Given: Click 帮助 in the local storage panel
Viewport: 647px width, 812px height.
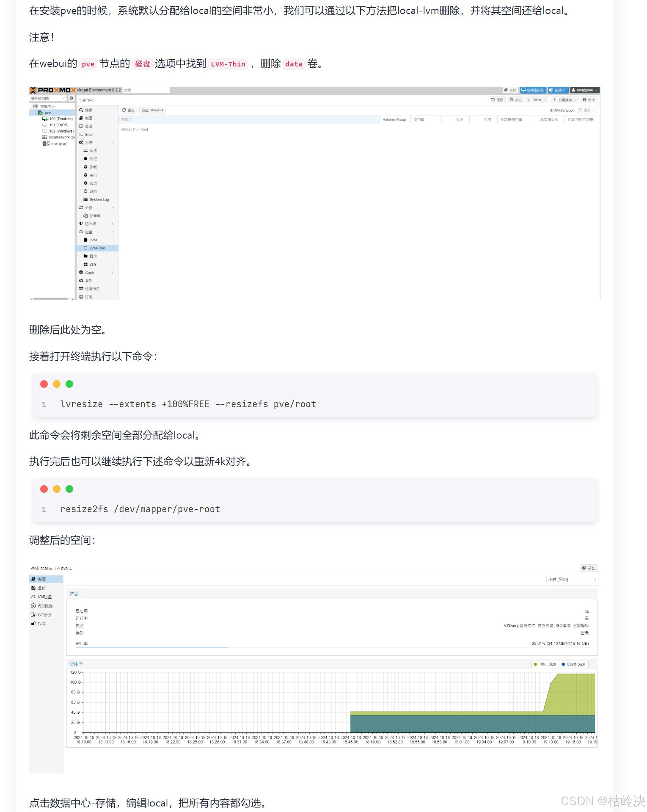Looking at the screenshot, I should 589,568.
